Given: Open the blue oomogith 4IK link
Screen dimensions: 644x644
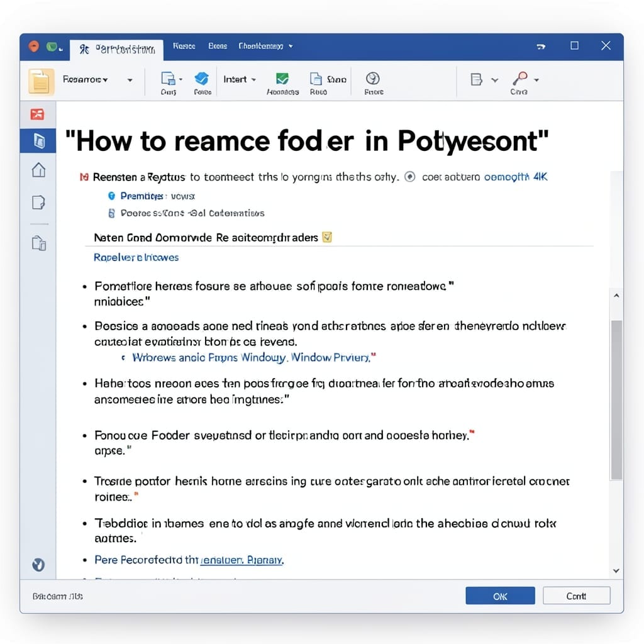Looking at the screenshot, I should [516, 177].
